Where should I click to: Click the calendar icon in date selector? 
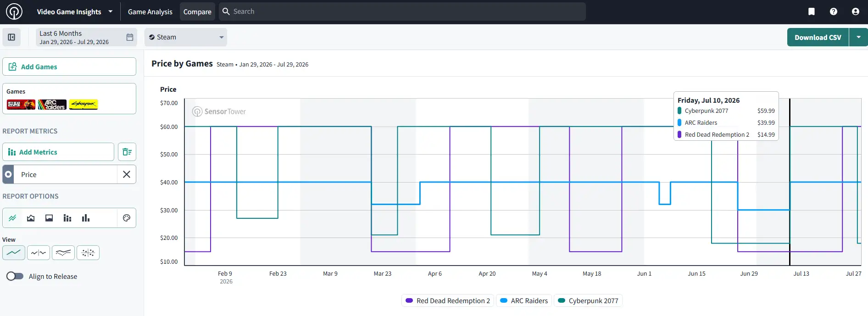coord(130,37)
